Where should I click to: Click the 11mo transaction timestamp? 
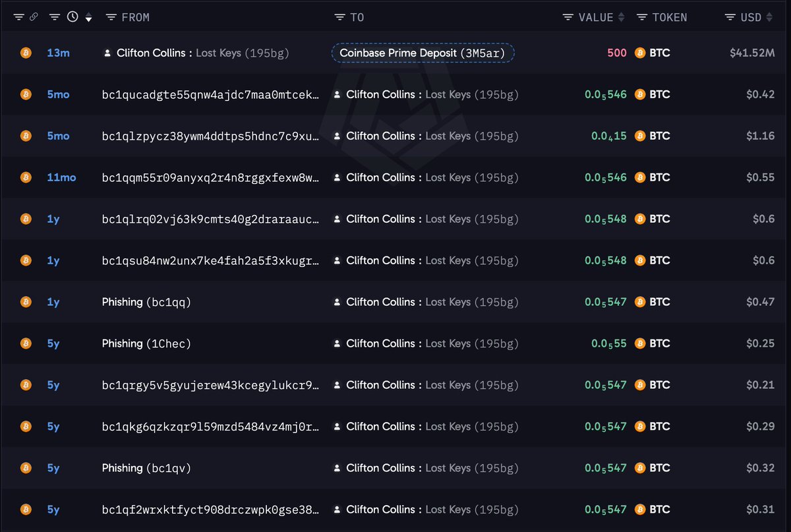(x=61, y=177)
